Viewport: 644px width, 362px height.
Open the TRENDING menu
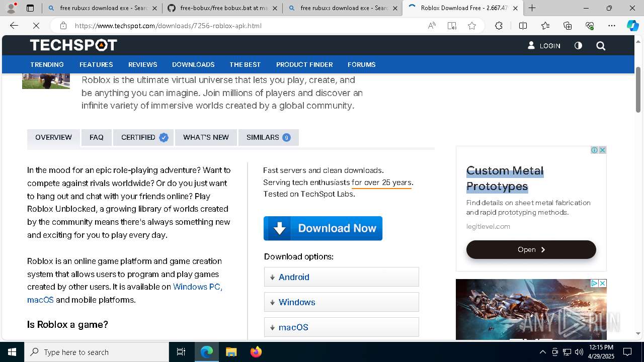click(x=47, y=64)
